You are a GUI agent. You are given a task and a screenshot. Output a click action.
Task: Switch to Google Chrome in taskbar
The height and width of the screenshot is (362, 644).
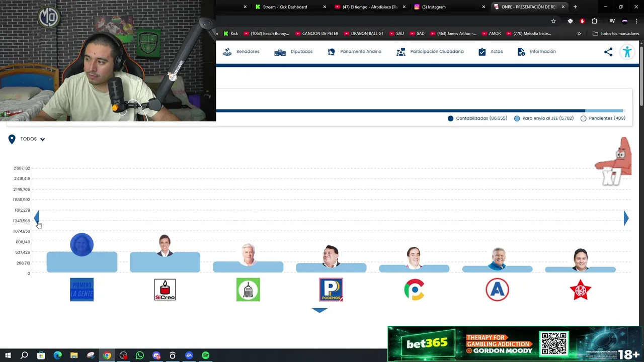[x=107, y=355]
